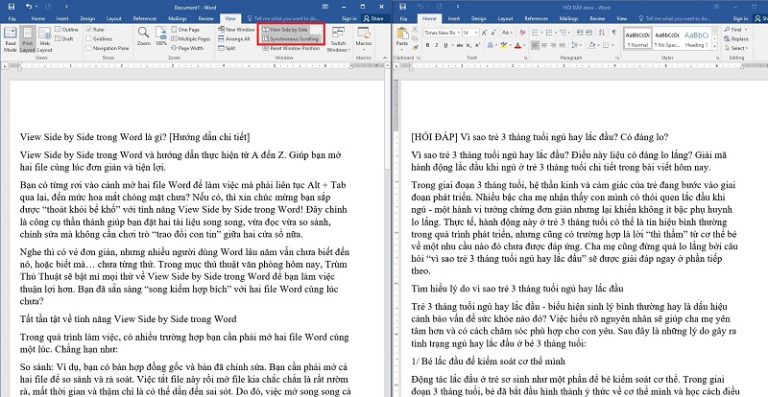Open Mailings tab in HỎI ĐÁP window
This screenshot has width=768, height=397.
tap(569, 19)
